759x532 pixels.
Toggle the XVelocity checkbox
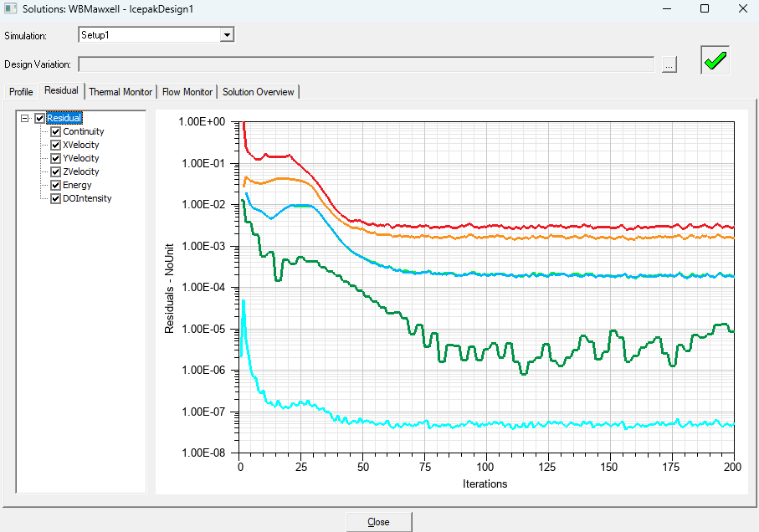pos(56,145)
